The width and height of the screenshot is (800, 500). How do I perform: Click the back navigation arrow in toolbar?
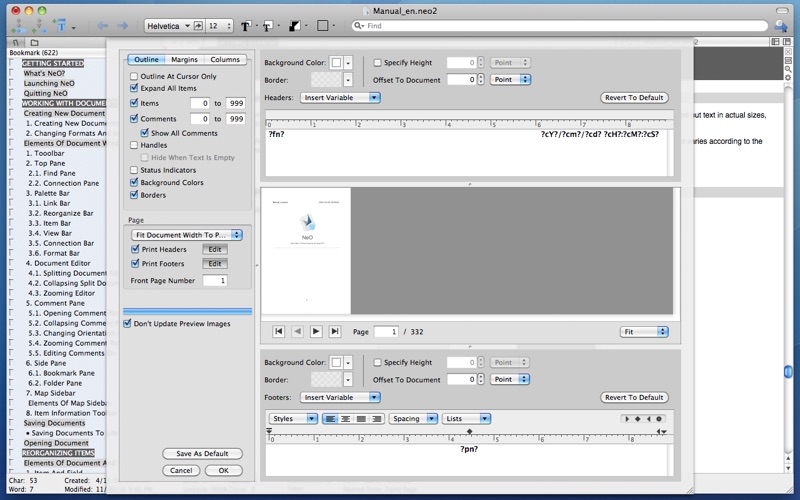click(x=103, y=26)
